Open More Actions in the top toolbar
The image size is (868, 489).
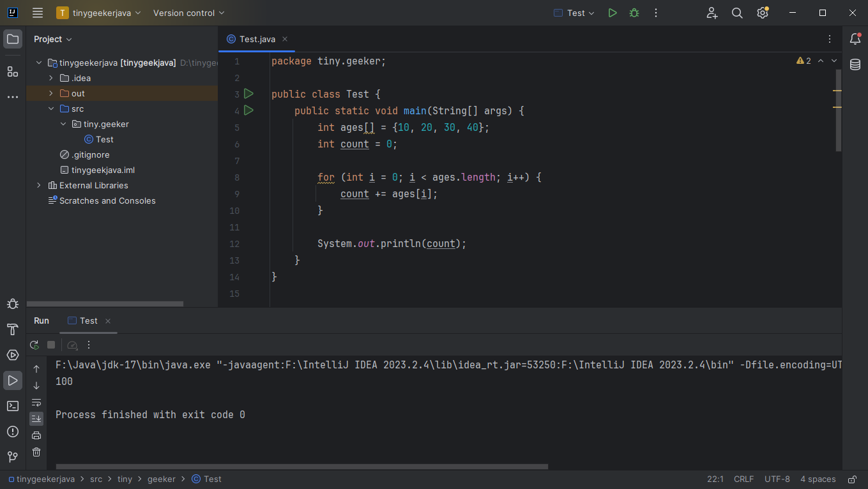(656, 13)
